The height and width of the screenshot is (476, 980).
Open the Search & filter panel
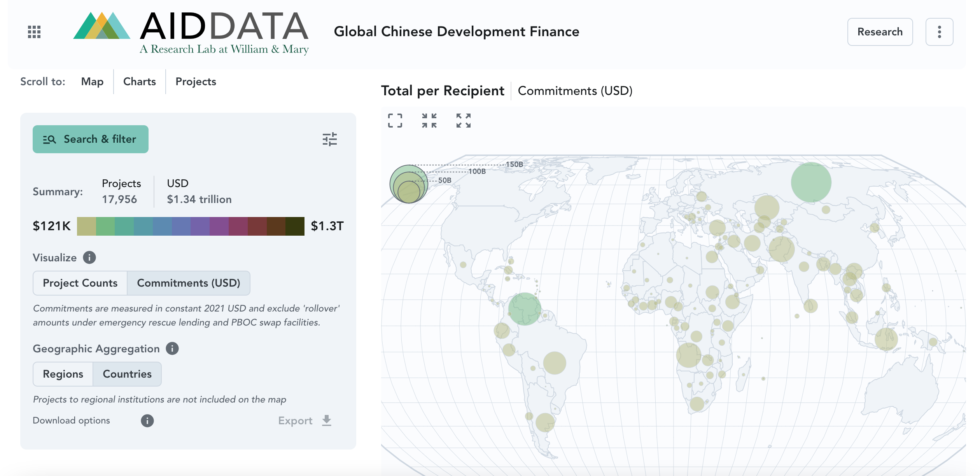(x=90, y=139)
